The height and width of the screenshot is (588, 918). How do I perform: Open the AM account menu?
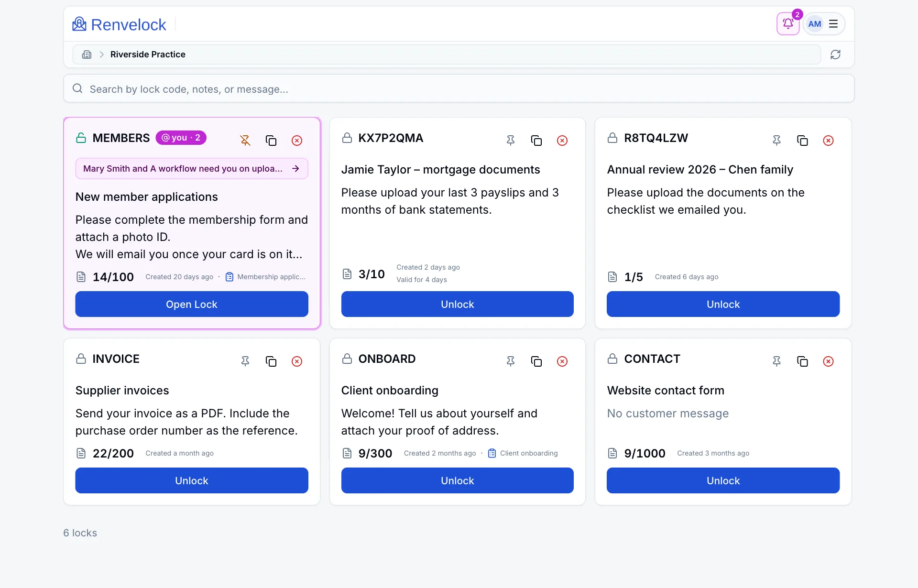coord(824,24)
